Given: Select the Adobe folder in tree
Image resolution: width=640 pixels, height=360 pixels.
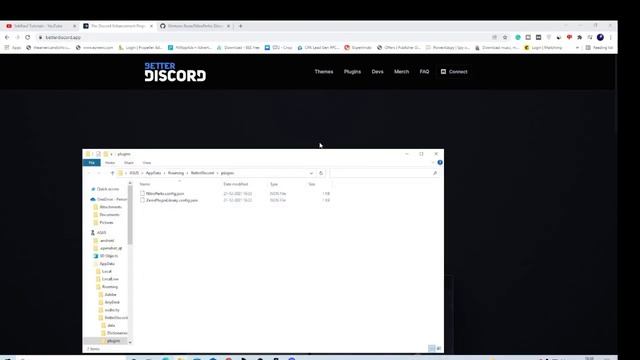Looking at the screenshot, I should point(110,295).
